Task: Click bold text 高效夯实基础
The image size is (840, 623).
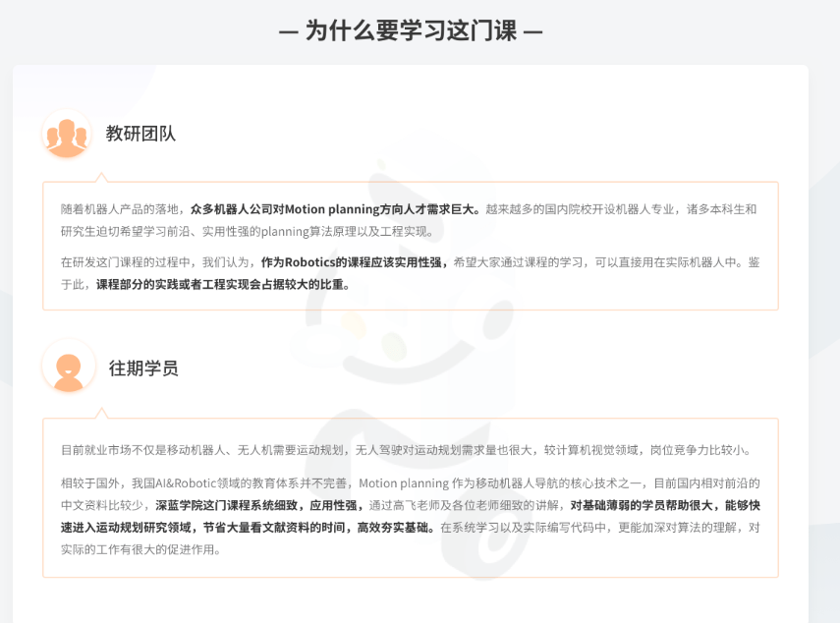Action: coord(393,528)
